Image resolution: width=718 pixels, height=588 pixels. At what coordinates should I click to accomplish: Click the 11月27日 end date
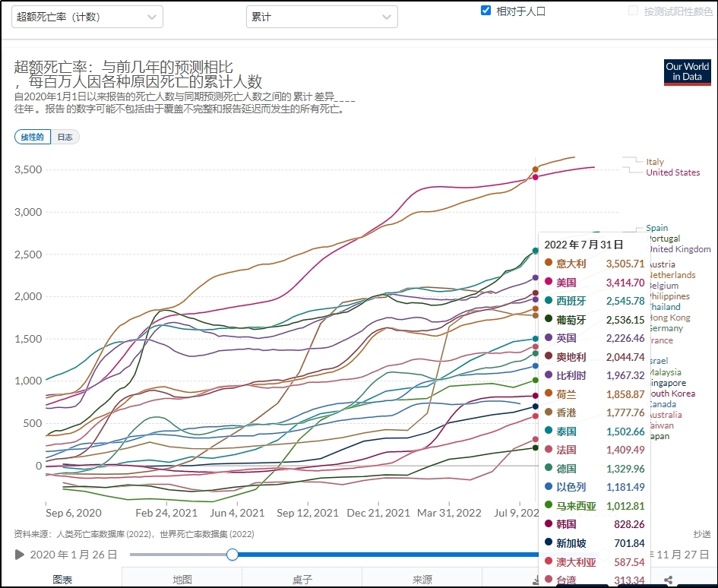tap(683, 555)
